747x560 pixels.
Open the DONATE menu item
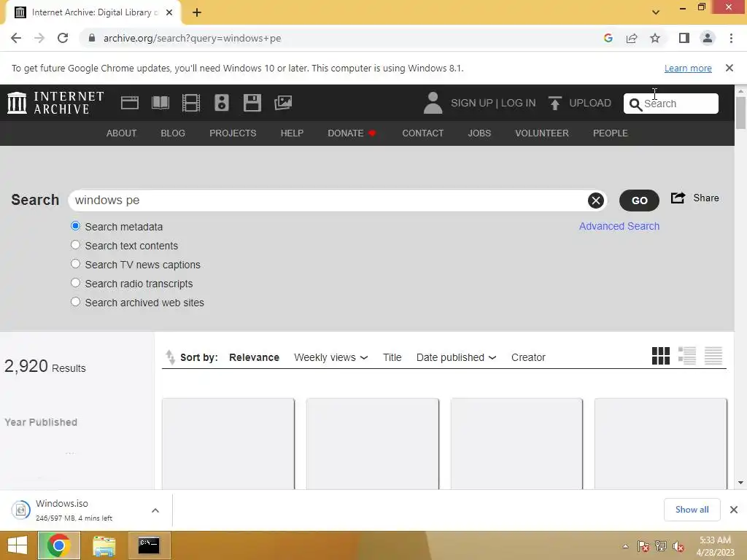click(x=352, y=133)
